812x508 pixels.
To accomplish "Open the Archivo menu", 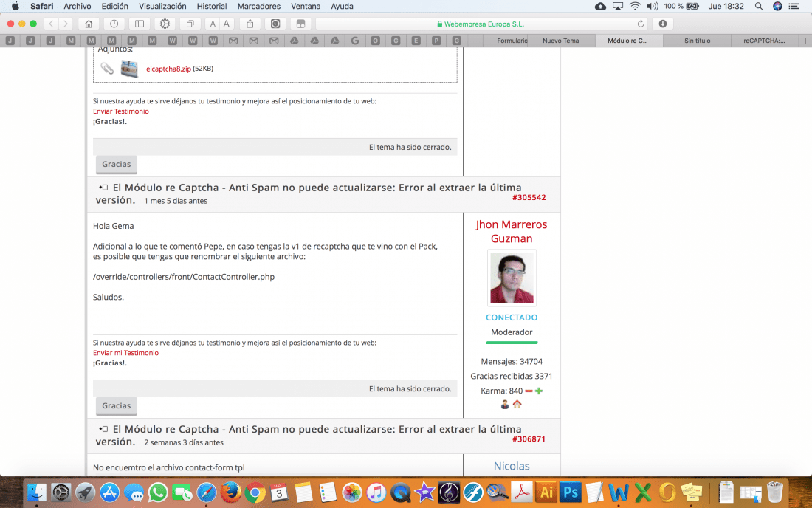I will 78,6.
